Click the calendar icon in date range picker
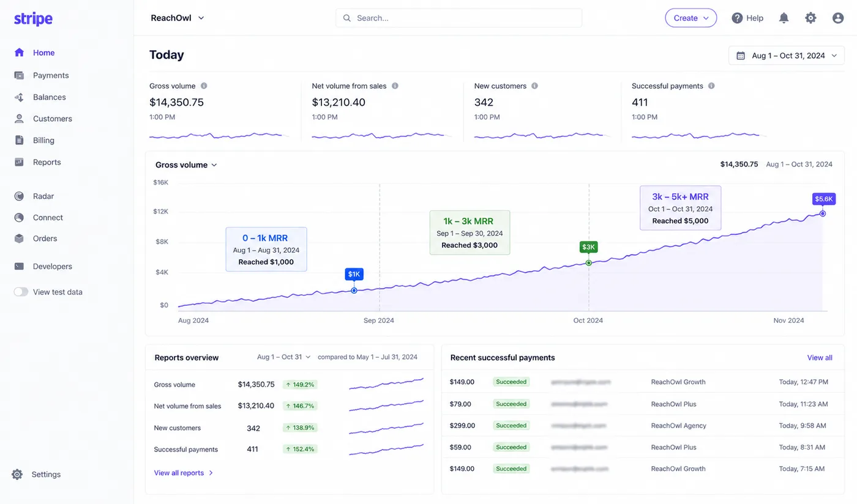The width and height of the screenshot is (857, 504). [x=740, y=56]
